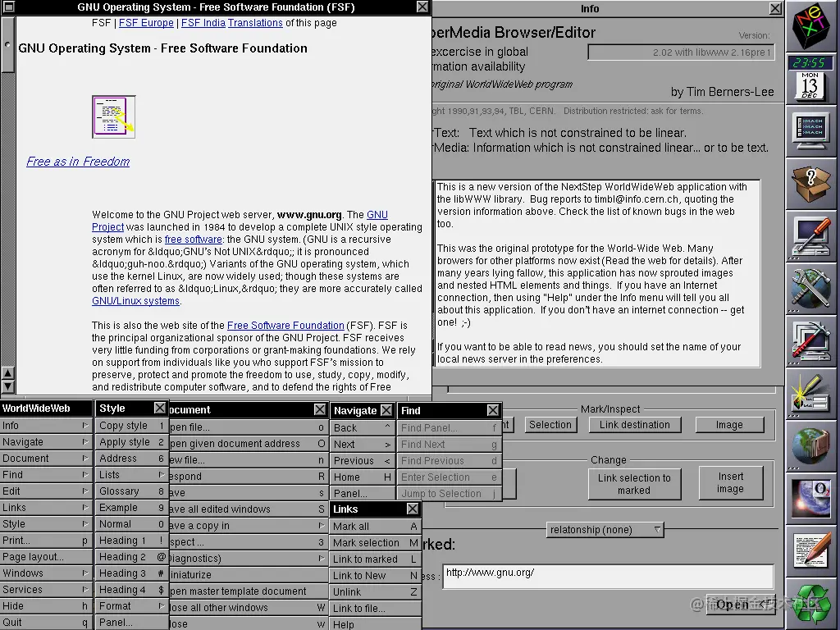Click the package box dock icon

click(x=811, y=183)
